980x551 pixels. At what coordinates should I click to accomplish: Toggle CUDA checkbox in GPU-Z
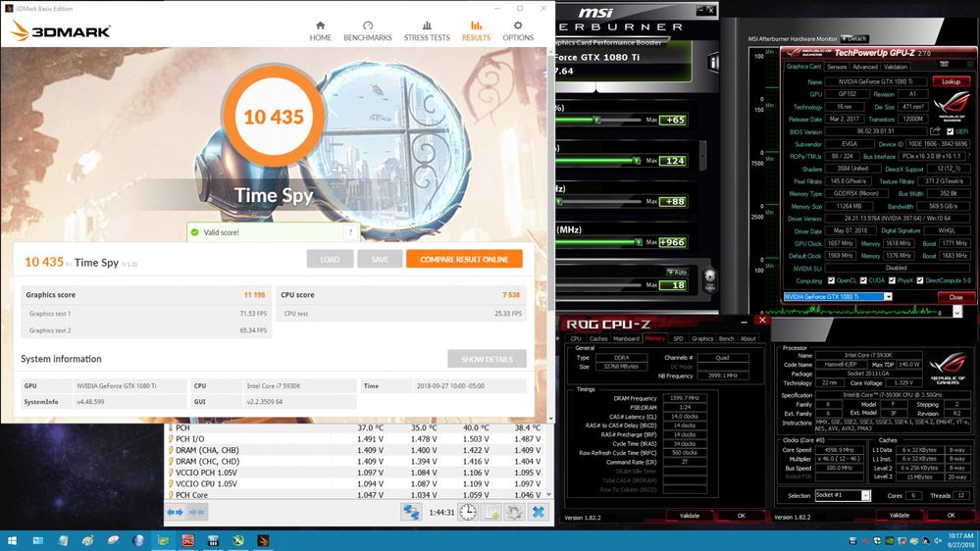tap(863, 280)
